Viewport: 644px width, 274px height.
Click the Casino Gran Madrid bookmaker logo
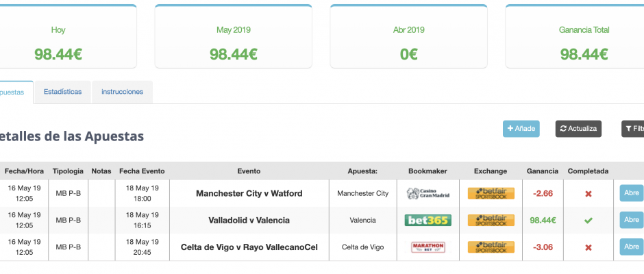428,193
